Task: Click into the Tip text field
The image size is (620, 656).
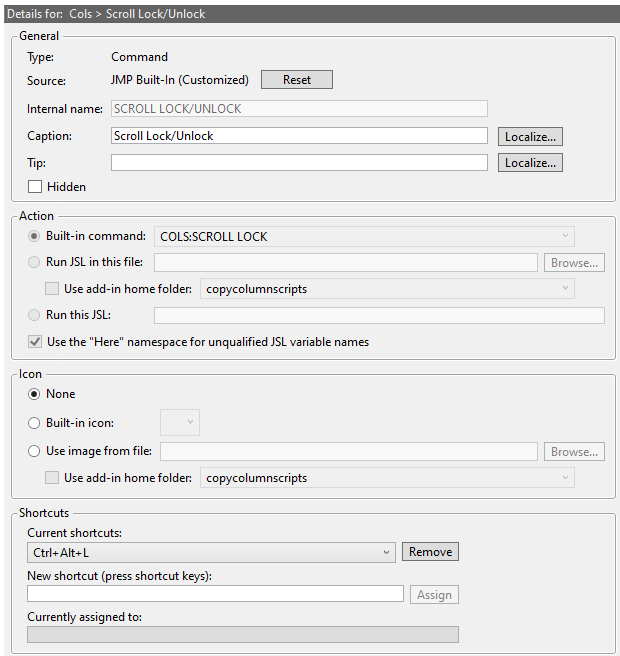Action: tap(299, 162)
